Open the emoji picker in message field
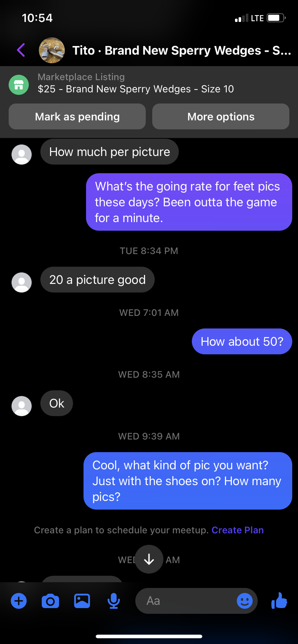The width and height of the screenshot is (298, 644). (x=245, y=601)
